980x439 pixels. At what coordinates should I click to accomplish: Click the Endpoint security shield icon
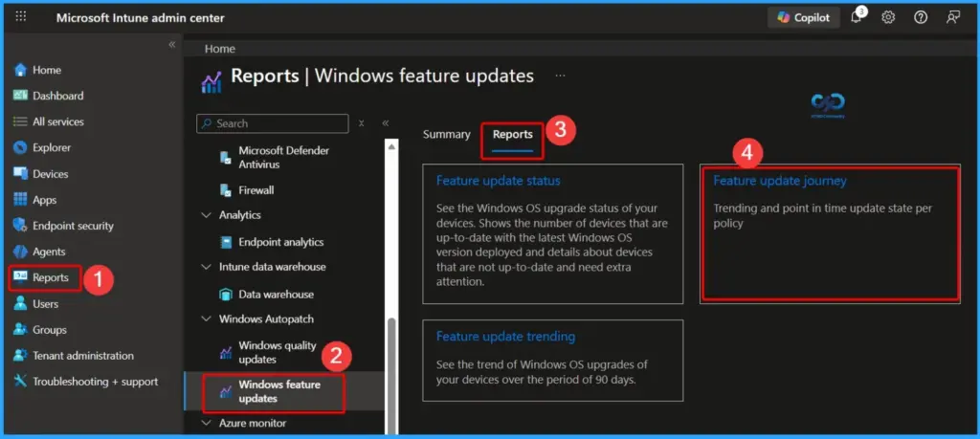[x=21, y=226]
